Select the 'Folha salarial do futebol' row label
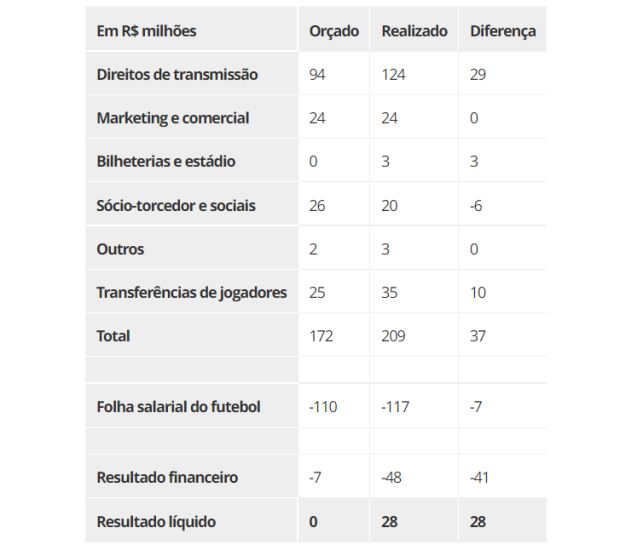Screen dimensions: 620x551 click(x=178, y=407)
